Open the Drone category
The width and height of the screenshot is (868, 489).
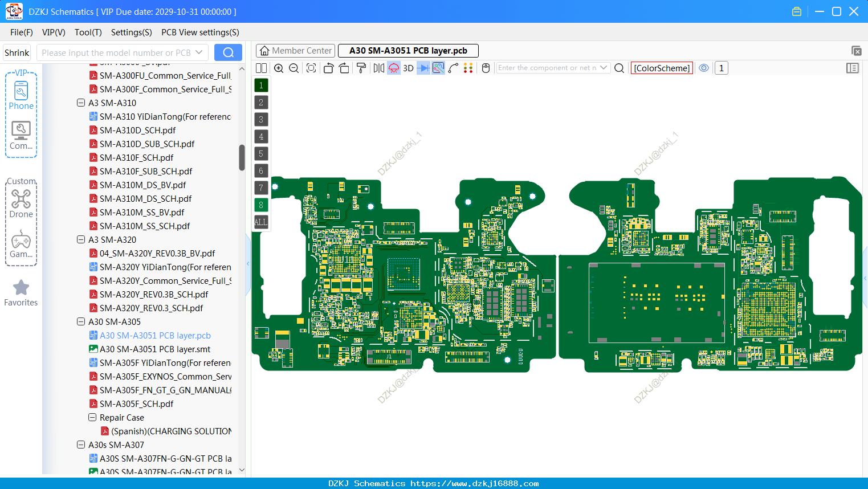pos(21,203)
